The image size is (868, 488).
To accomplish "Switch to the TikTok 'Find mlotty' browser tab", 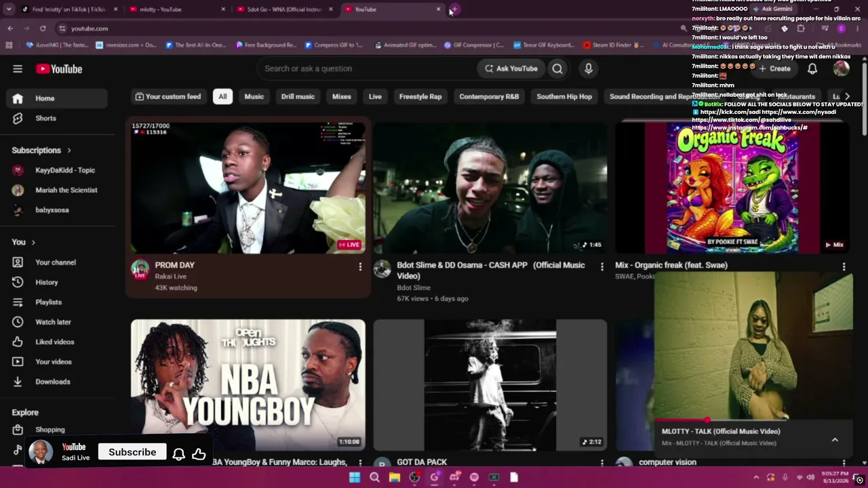I will point(68,9).
